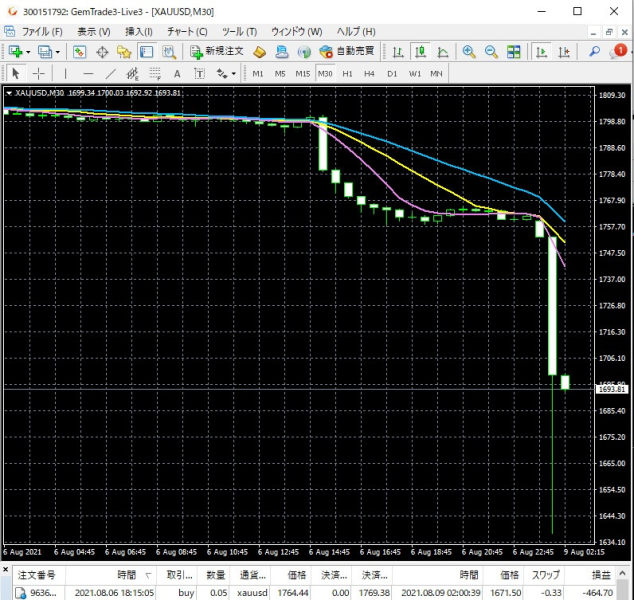634x600 pixels.
Task: Select the equidistant channel tool
Action: point(133,74)
